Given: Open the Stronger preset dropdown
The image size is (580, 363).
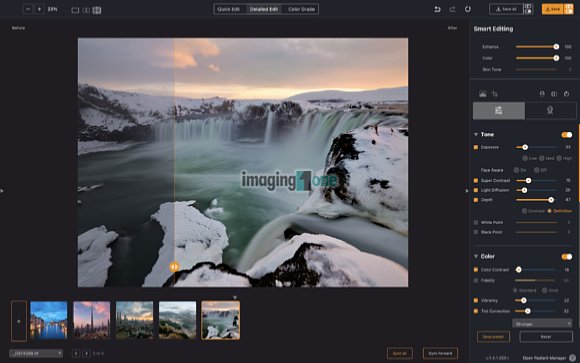Looking at the screenshot, I should [542, 324].
